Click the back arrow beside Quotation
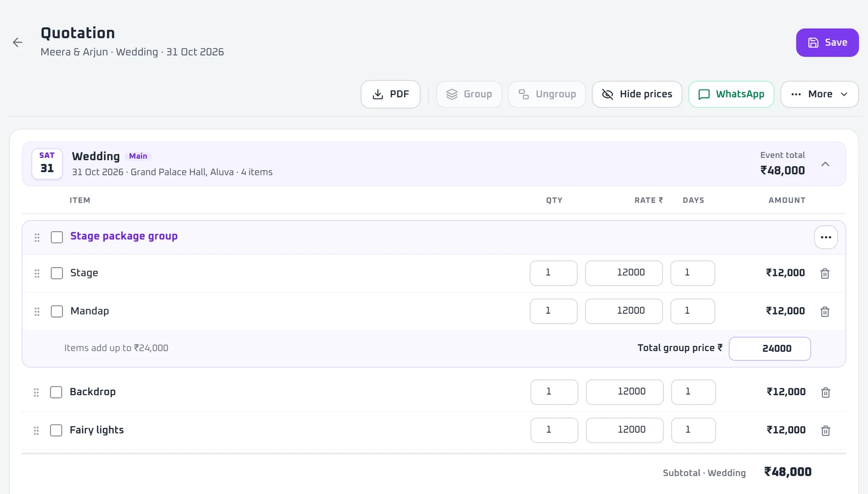This screenshot has height=494, width=868. pos(17,42)
